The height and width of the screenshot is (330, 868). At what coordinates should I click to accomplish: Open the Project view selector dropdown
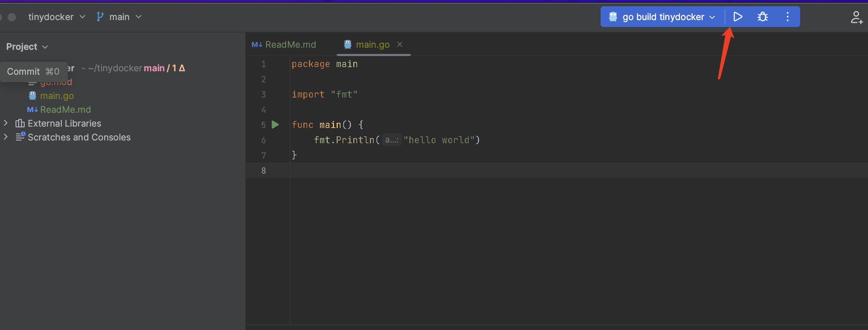(27, 47)
